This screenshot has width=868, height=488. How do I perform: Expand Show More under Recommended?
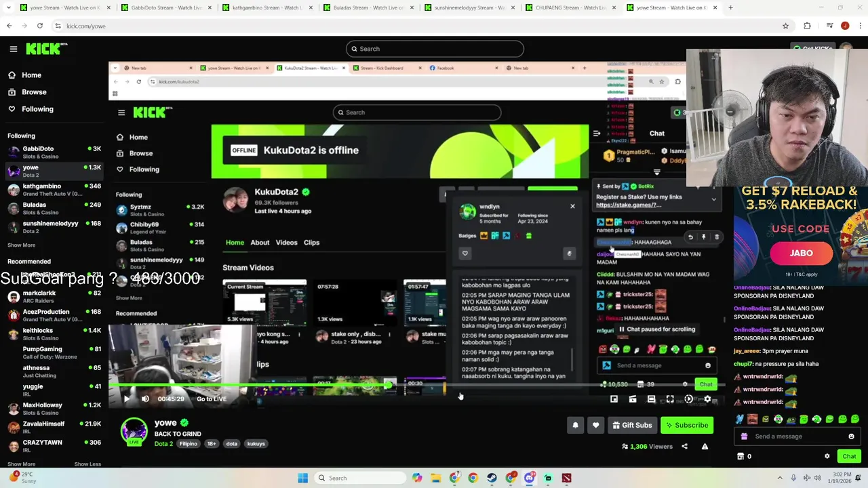pyautogui.click(x=21, y=464)
